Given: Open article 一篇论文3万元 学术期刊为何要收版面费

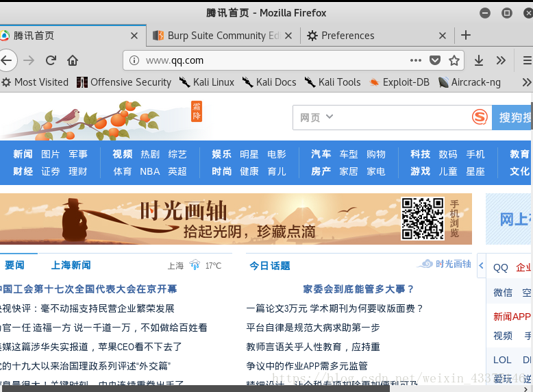Looking at the screenshot, I should pyautogui.click(x=334, y=308).
